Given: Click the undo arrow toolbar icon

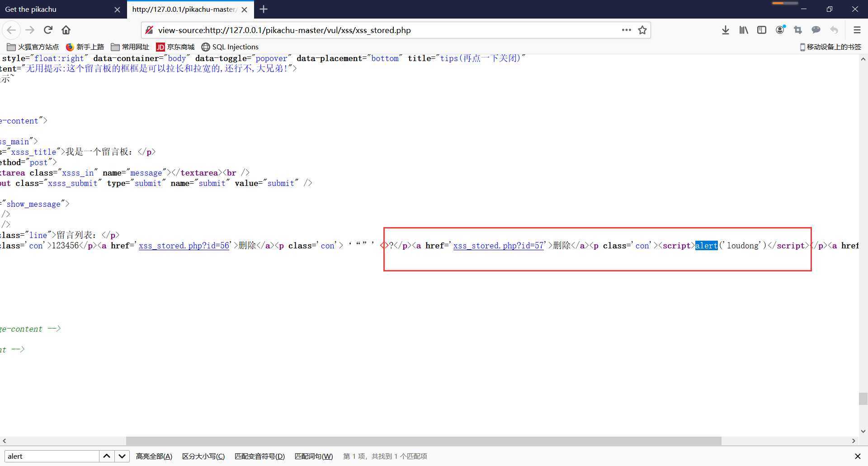Looking at the screenshot, I should 834,30.
